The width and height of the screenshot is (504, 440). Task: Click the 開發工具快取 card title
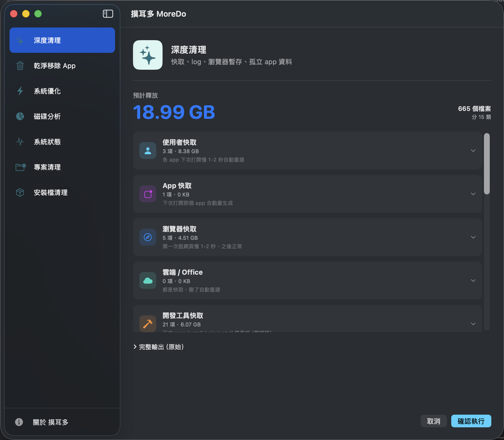point(183,316)
